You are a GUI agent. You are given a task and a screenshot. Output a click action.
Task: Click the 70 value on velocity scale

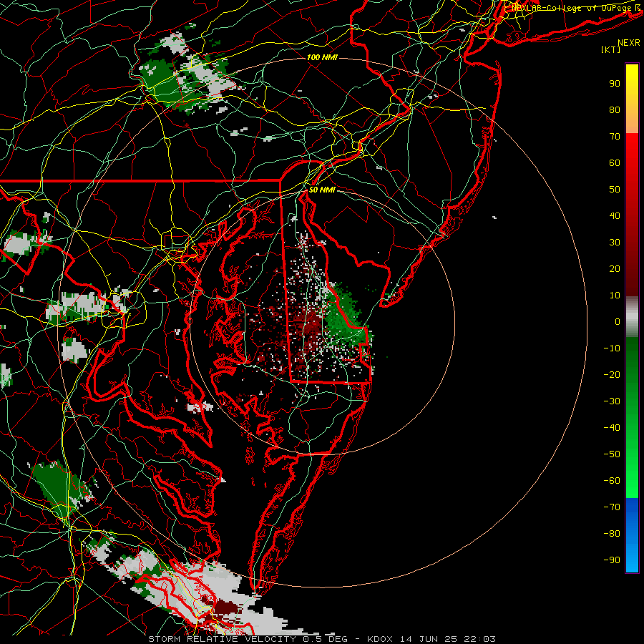point(615,137)
